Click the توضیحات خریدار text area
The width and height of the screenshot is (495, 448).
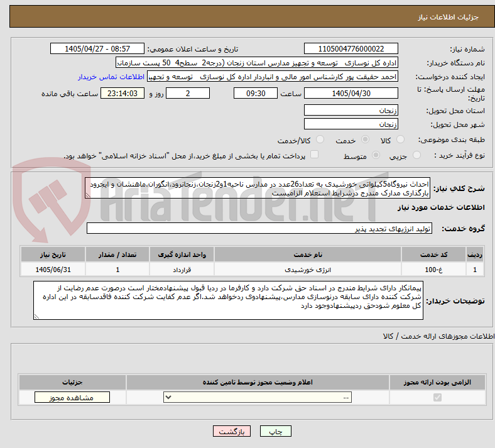[228, 300]
